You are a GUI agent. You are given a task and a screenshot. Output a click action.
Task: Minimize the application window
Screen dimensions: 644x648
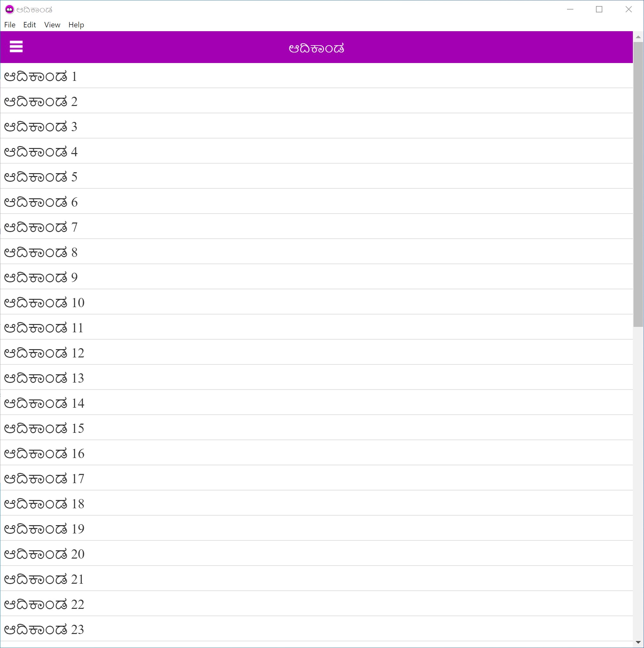(x=570, y=10)
